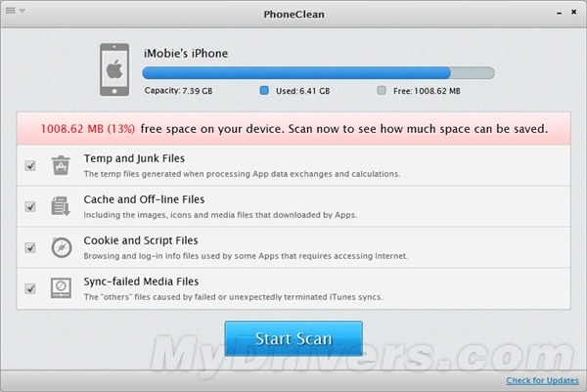Click the Sync-failed Media blocked-screen icon
Viewport: 587px width, 392px height.
pyautogui.click(x=61, y=288)
